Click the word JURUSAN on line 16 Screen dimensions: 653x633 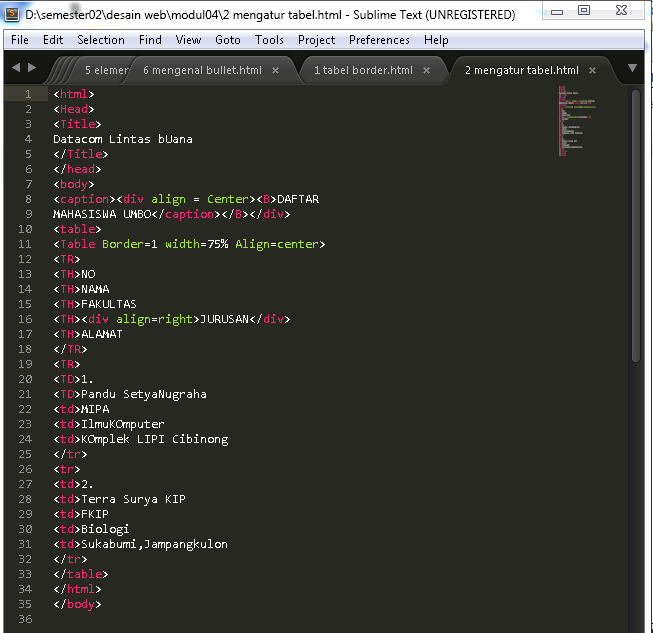point(224,319)
